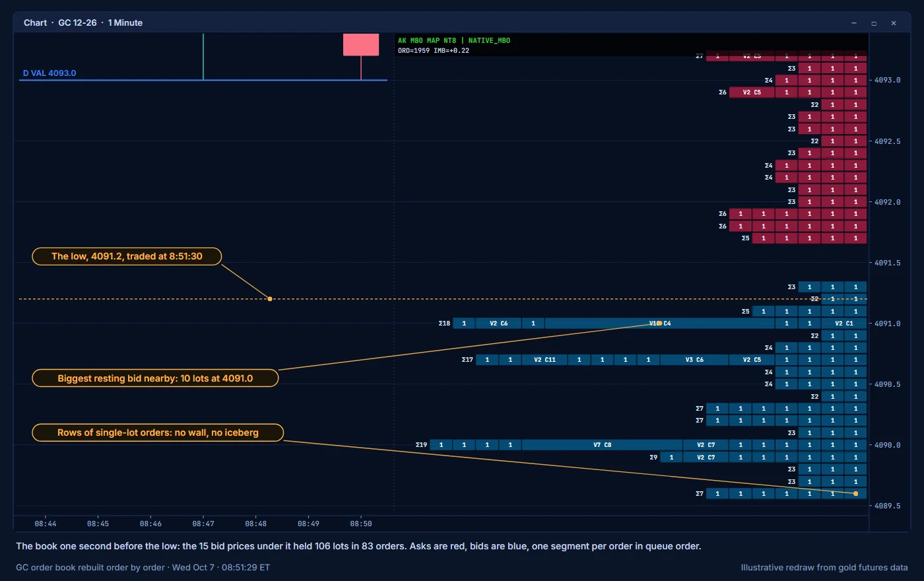Viewport: 924px width, 581px height.
Task: Click the Σ19 row total label
Action: pos(421,445)
